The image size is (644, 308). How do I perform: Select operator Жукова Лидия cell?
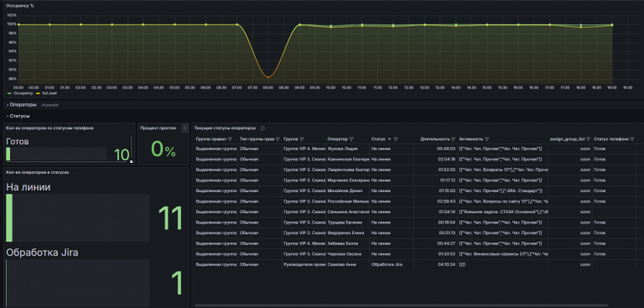click(347, 149)
